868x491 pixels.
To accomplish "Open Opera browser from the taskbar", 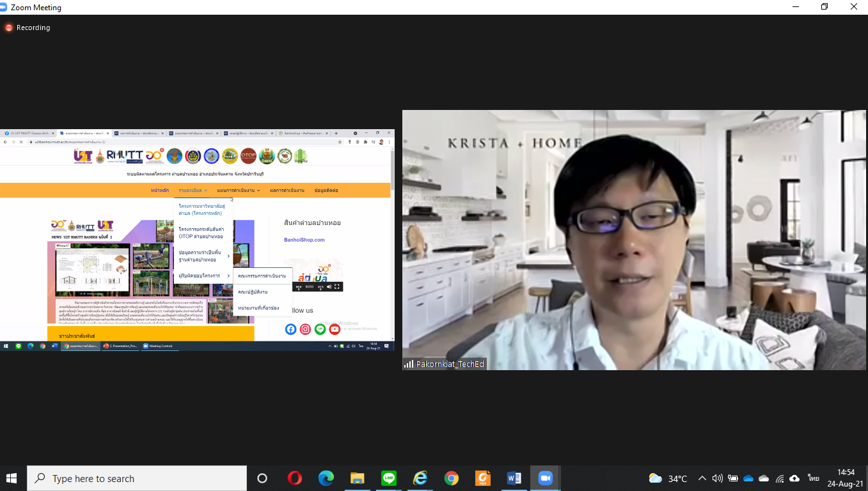I will [x=294, y=478].
